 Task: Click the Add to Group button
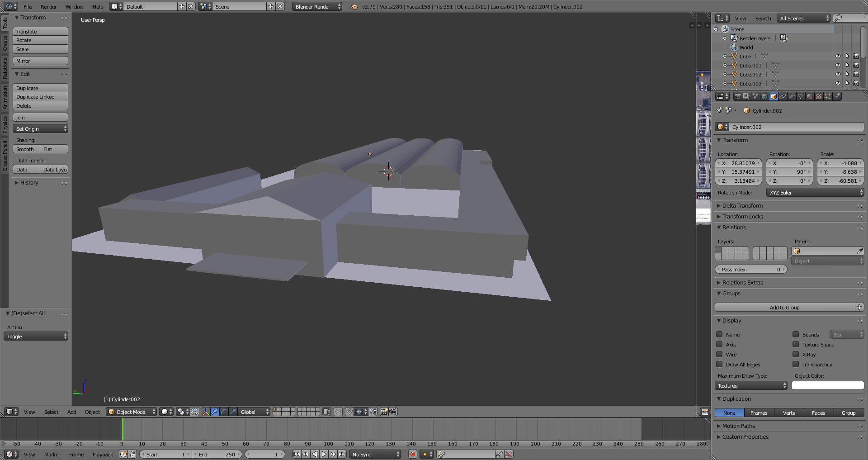point(785,308)
